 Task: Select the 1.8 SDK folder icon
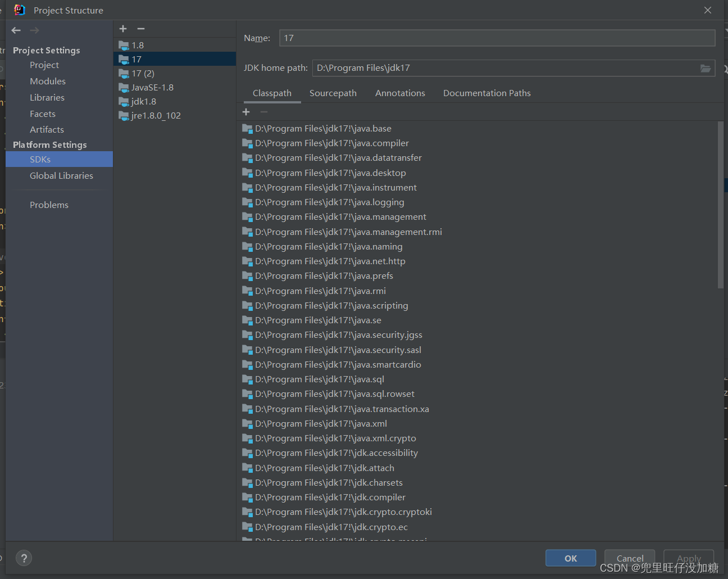coord(124,46)
